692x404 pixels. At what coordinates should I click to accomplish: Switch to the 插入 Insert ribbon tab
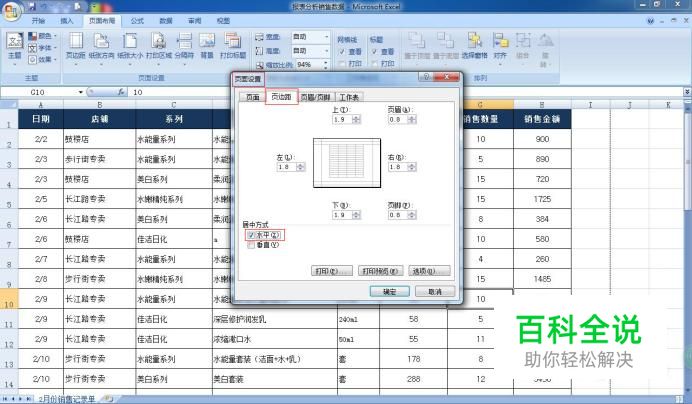[x=67, y=21]
